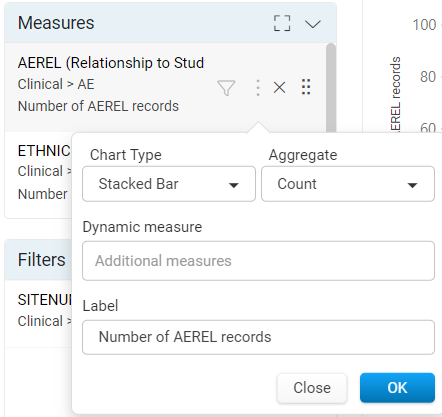Collapse the Measures panel chevron

[x=313, y=24]
